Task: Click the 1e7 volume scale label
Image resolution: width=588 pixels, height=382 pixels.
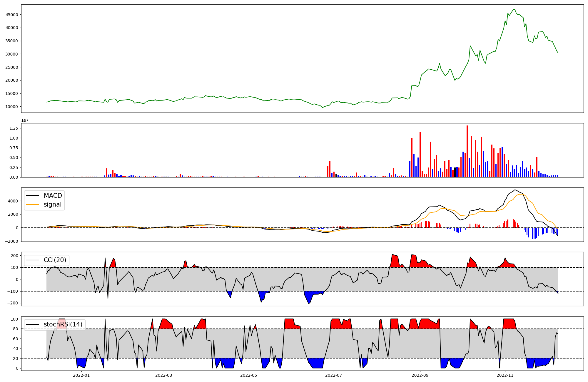Action: point(25,120)
